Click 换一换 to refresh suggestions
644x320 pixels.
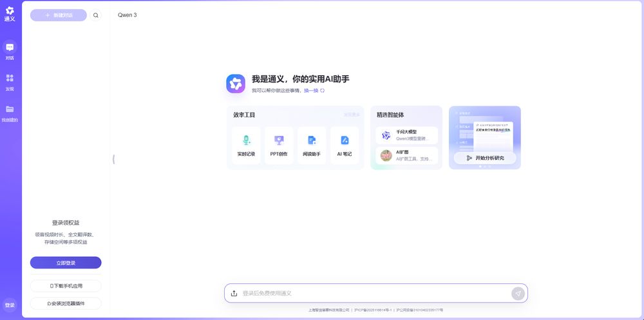[x=314, y=90]
